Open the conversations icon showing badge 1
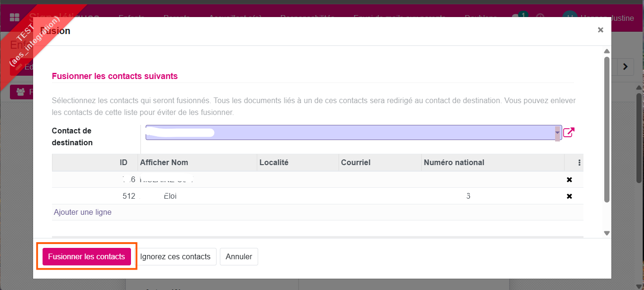Viewport: 644px width, 290px height. (517, 17)
